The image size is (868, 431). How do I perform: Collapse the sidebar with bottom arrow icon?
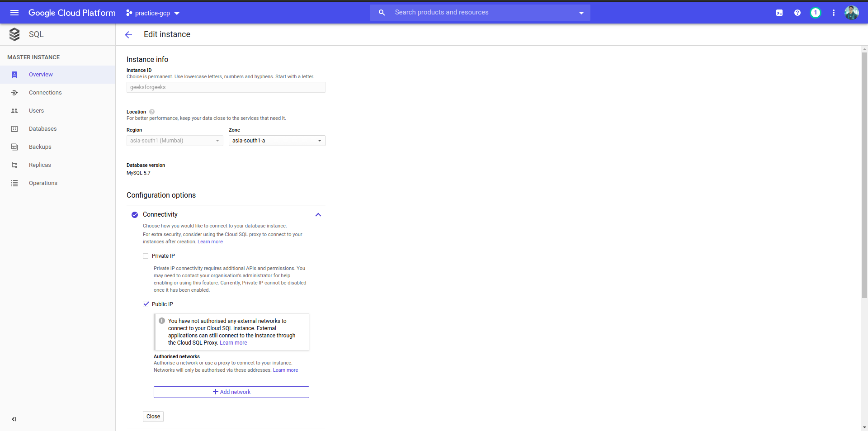click(x=14, y=419)
